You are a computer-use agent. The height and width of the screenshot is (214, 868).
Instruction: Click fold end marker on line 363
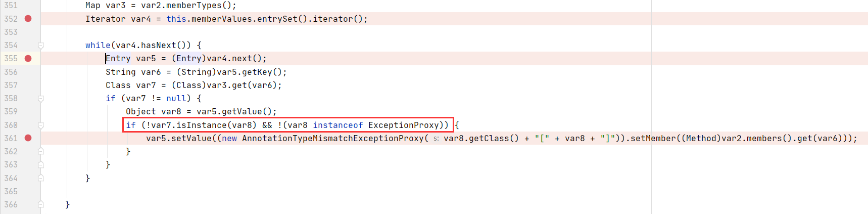41,164
